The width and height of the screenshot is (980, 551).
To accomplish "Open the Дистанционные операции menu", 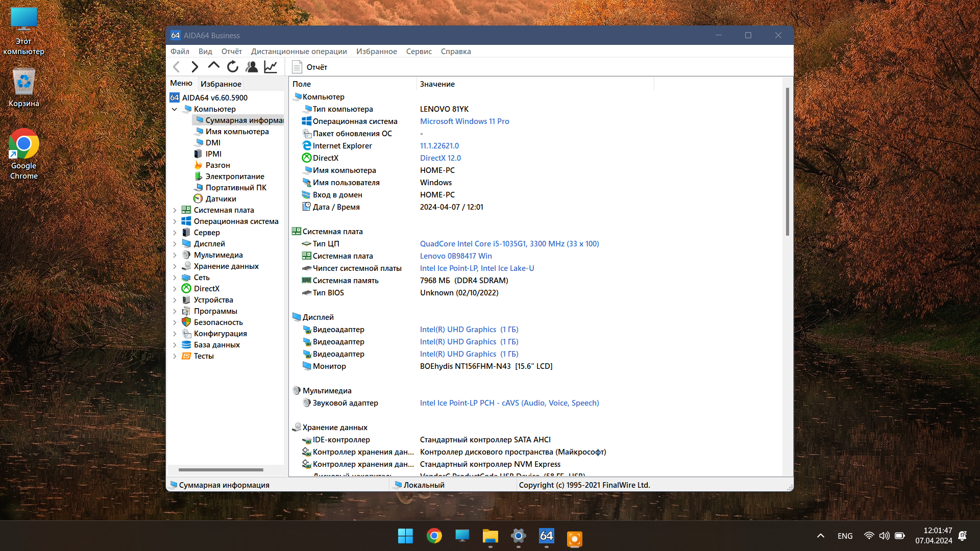I will click(x=299, y=52).
